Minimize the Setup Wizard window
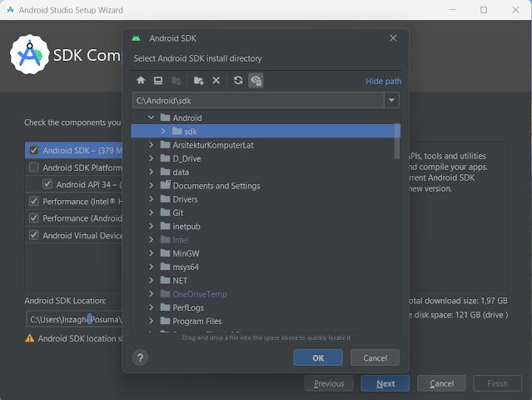This screenshot has height=400, width=532. tap(452, 10)
